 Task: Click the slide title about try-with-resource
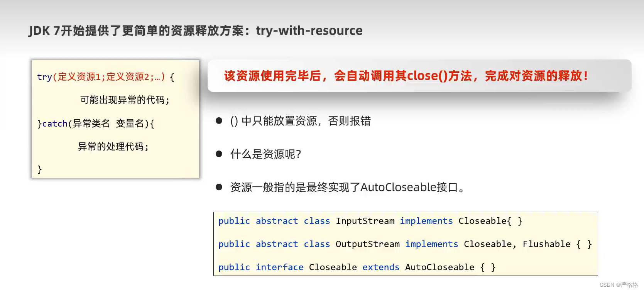click(x=196, y=30)
